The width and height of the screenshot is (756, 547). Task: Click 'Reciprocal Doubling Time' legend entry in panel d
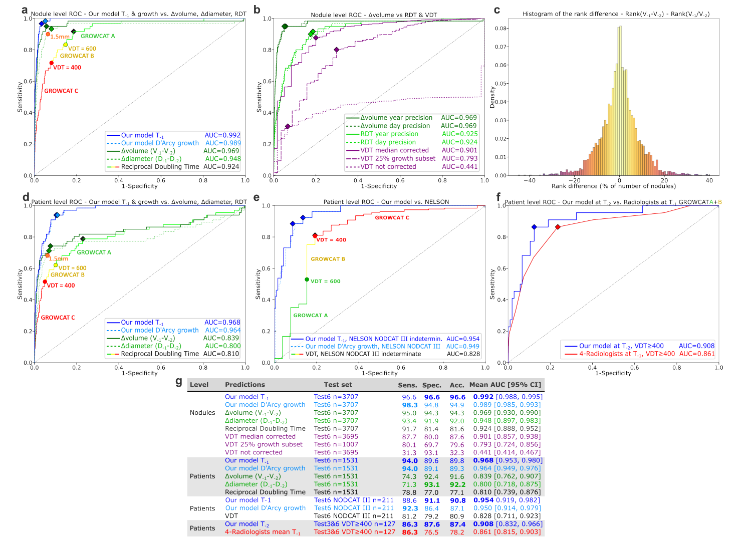[x=160, y=354]
